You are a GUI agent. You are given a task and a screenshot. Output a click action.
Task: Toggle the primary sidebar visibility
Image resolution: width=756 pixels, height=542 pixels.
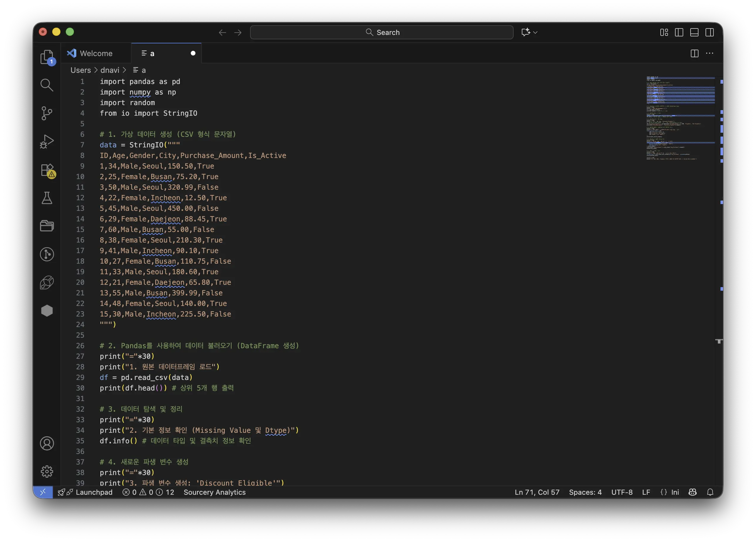click(x=679, y=32)
